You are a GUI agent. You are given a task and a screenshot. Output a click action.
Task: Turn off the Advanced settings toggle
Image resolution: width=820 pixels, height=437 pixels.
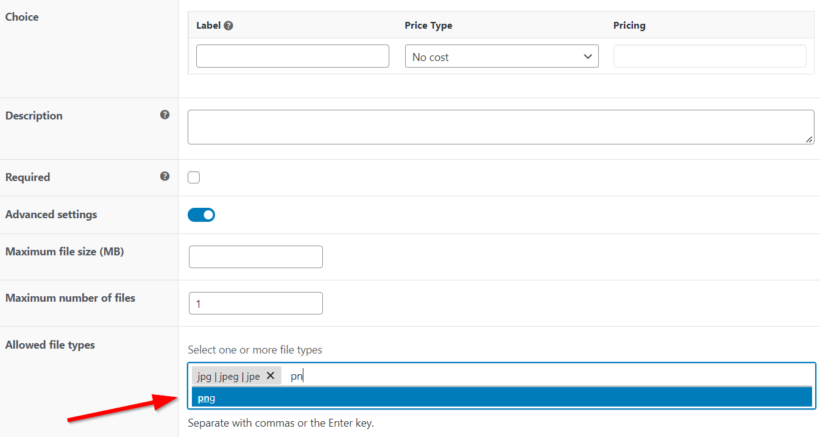pyautogui.click(x=201, y=215)
